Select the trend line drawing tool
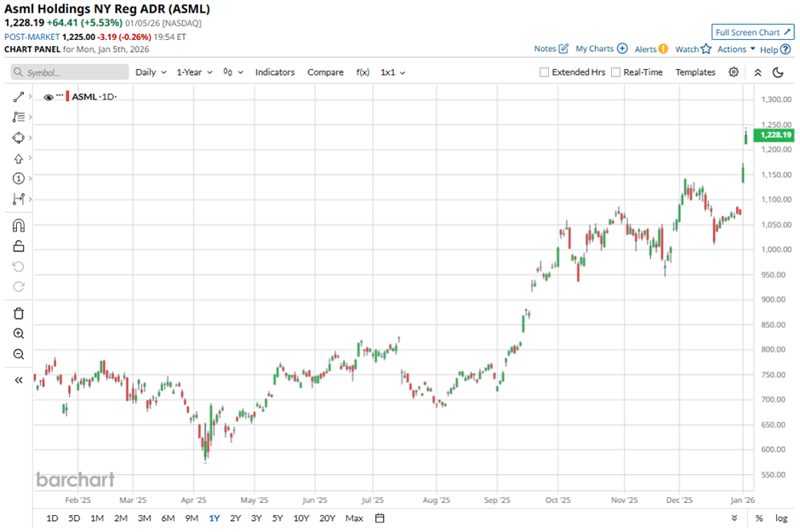Screen dimensions: 800x532 (19, 97)
